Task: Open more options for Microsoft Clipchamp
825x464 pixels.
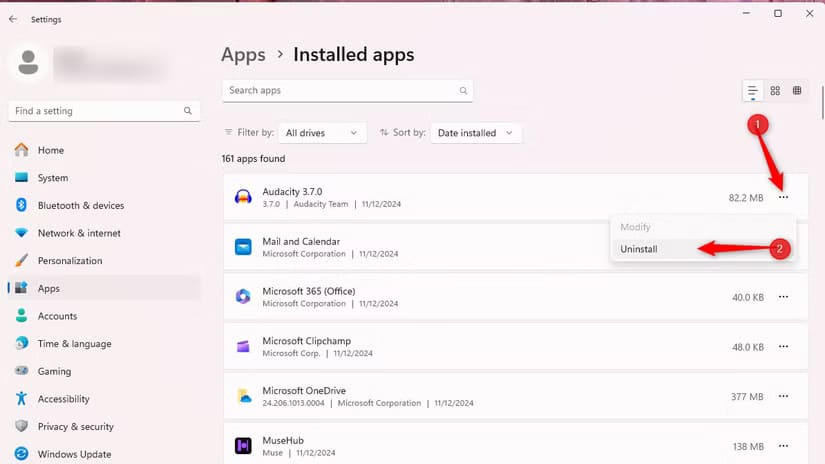Action: [x=783, y=347]
